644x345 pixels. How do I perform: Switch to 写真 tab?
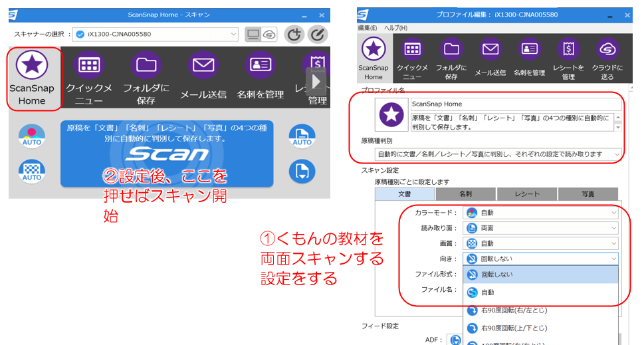point(588,194)
